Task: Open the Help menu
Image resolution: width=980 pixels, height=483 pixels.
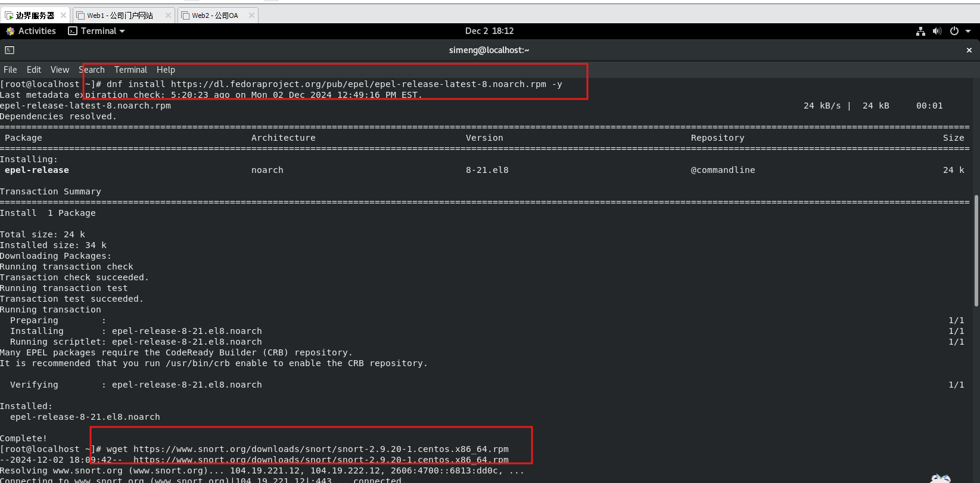Action: (x=166, y=70)
